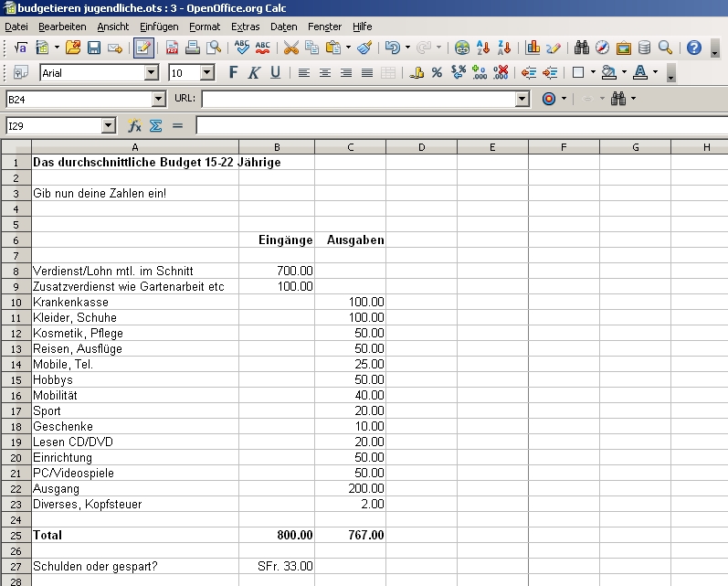Open the Datei menu

pos(16,27)
